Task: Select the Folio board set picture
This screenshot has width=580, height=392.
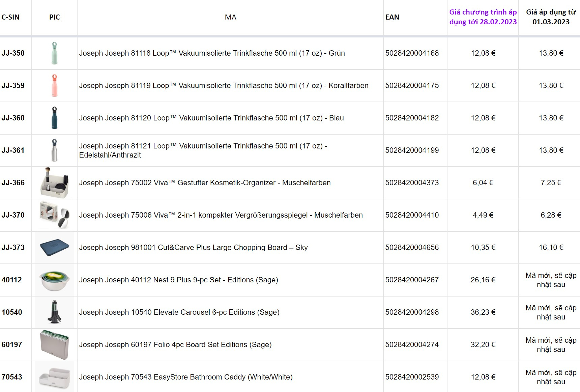Action: pos(54,344)
